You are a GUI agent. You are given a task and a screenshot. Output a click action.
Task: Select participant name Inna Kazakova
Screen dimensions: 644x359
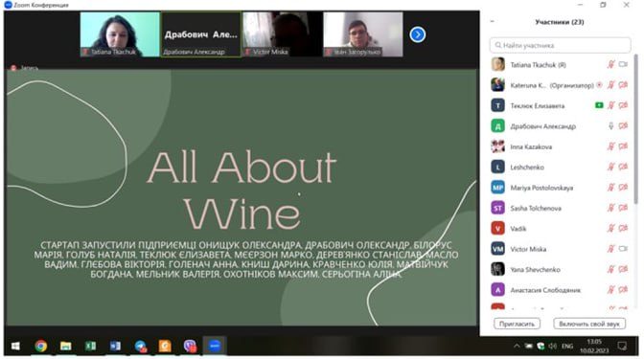click(531, 146)
